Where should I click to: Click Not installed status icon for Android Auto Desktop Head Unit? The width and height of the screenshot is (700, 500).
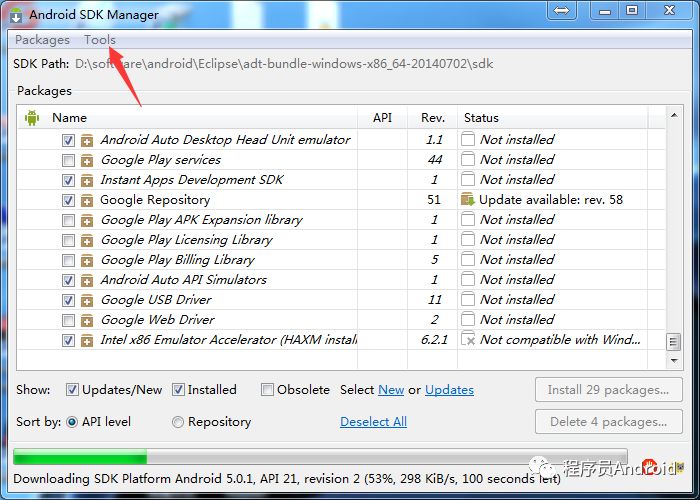click(467, 139)
